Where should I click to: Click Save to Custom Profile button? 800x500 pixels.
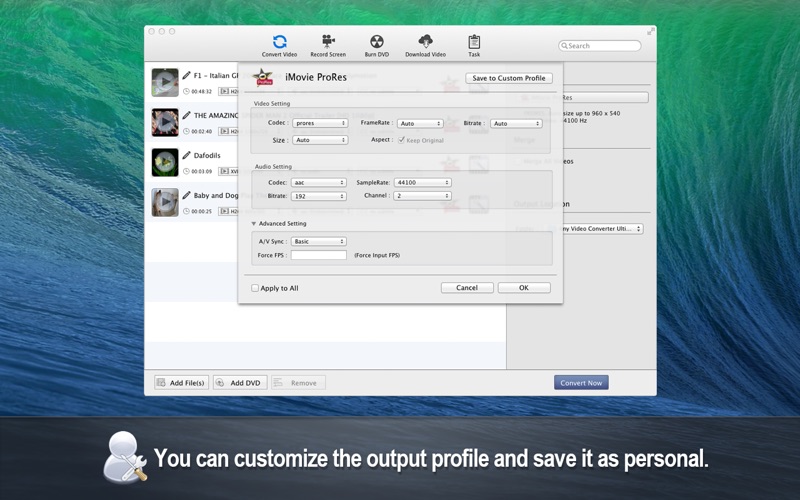click(x=509, y=78)
